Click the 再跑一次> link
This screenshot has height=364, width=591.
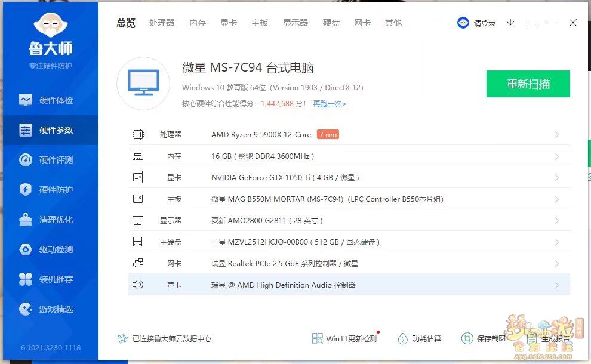[330, 104]
